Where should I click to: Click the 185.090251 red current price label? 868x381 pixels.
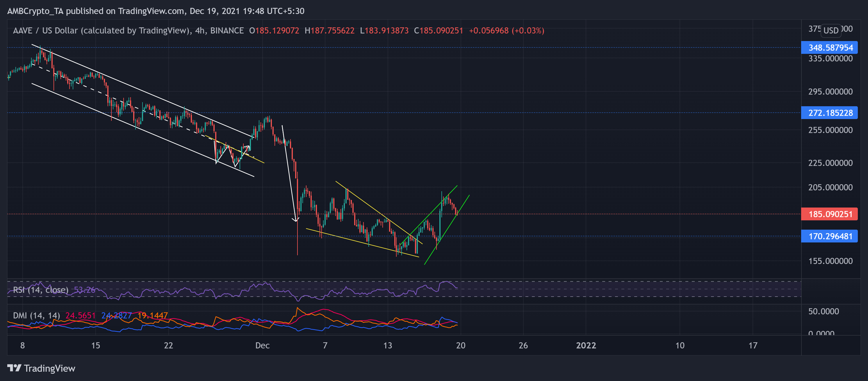(x=829, y=215)
